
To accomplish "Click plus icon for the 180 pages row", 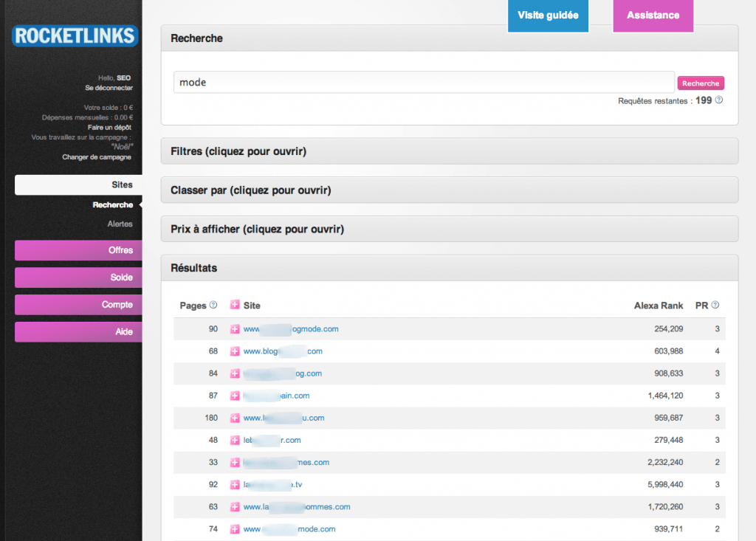I will pos(235,418).
